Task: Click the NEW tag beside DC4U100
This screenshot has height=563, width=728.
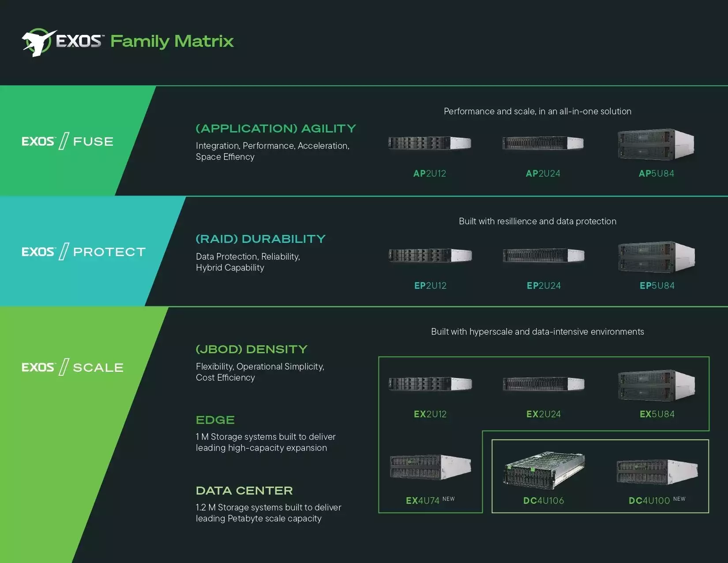Action: pyautogui.click(x=679, y=499)
